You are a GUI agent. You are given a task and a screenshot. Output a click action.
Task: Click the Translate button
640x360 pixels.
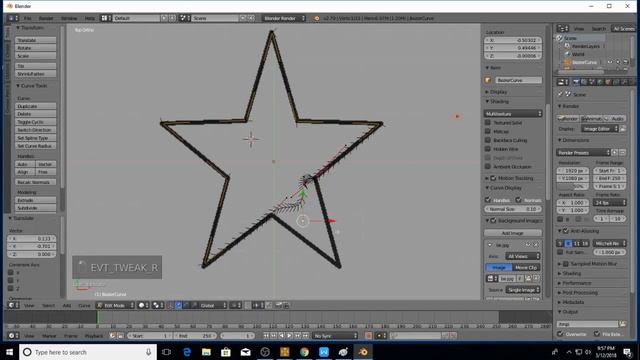tap(36, 40)
